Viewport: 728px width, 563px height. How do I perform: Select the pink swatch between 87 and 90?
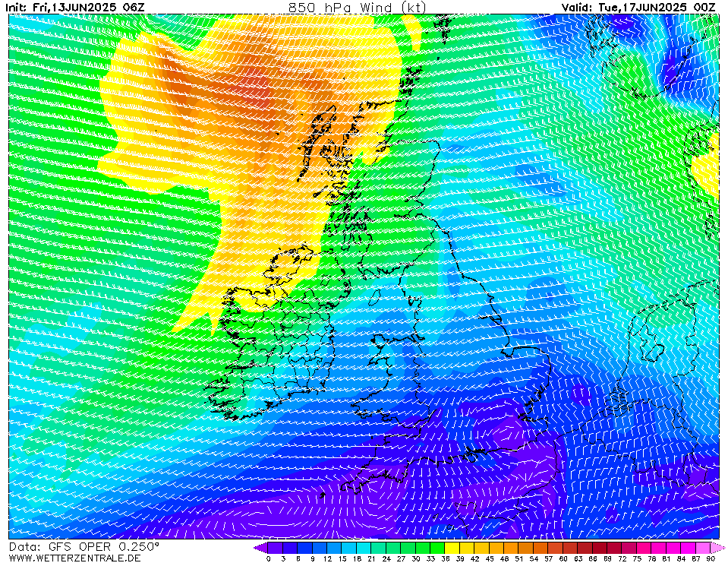click(703, 548)
